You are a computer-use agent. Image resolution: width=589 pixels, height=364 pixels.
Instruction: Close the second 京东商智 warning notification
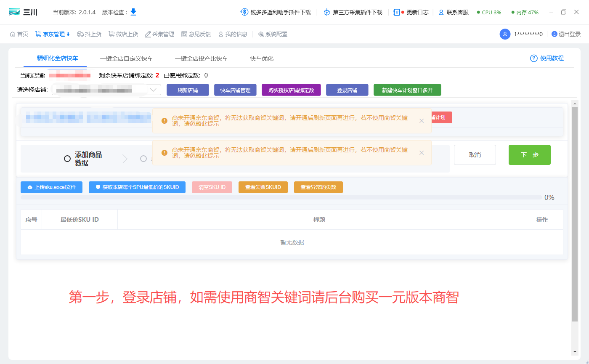422,153
